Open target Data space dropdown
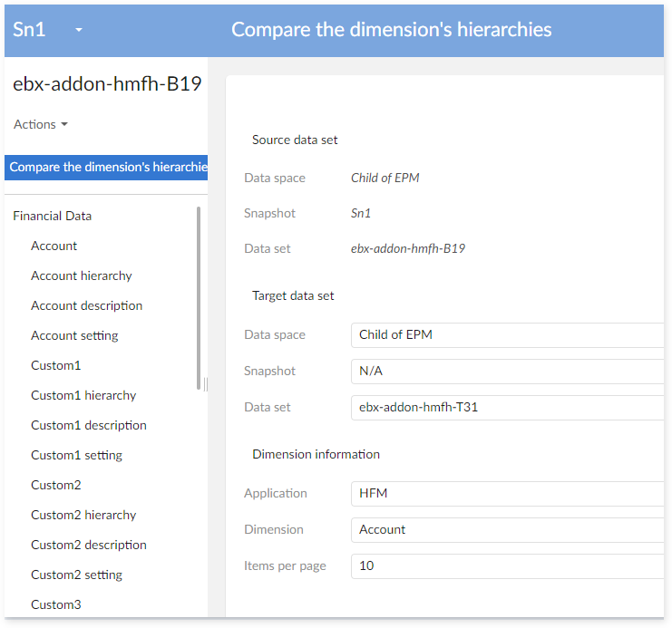 506,334
